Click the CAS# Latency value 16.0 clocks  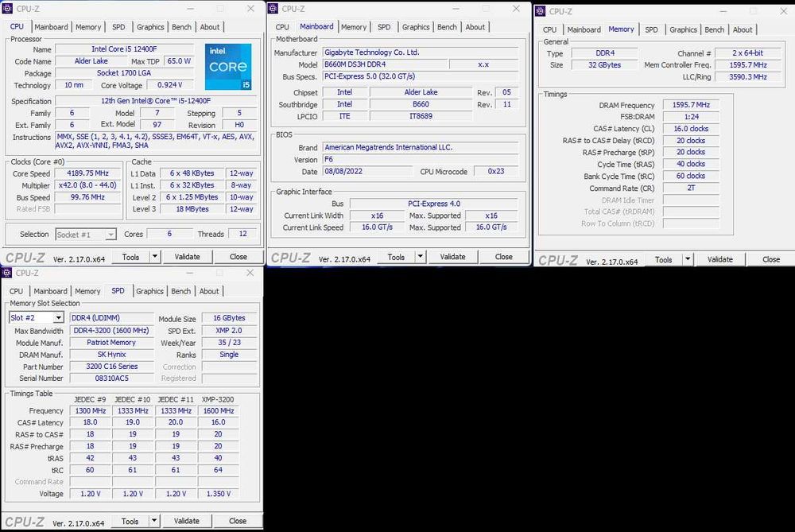click(x=691, y=129)
